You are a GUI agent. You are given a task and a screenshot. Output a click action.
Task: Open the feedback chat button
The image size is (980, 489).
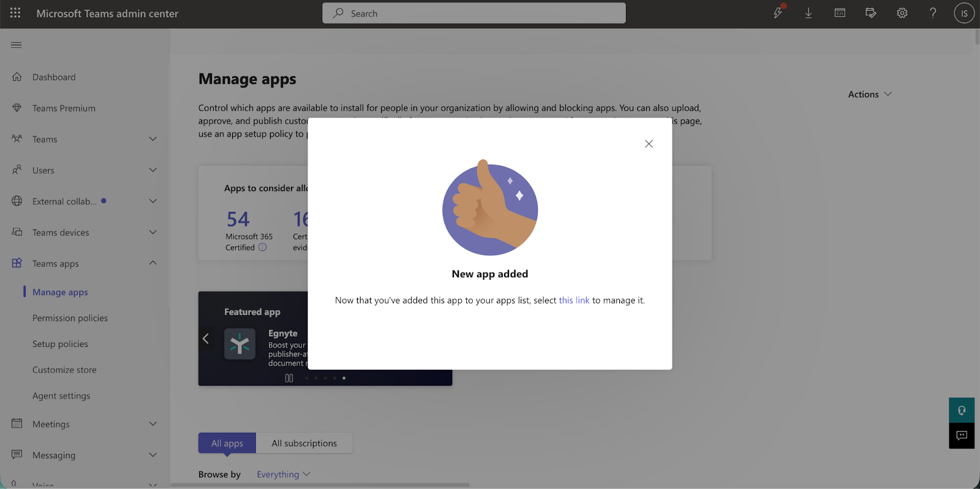962,436
